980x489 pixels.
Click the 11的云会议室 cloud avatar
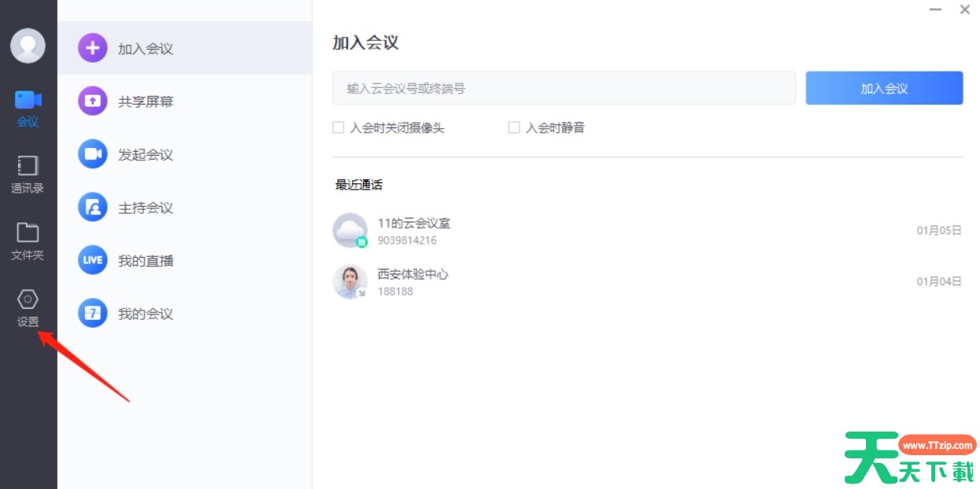[350, 230]
